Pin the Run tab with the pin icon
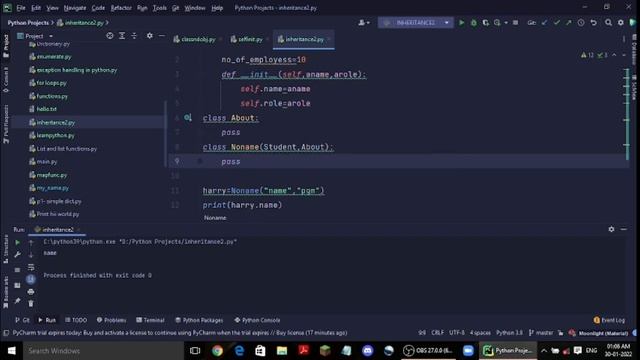The width and height of the screenshot is (640, 360). point(18,301)
